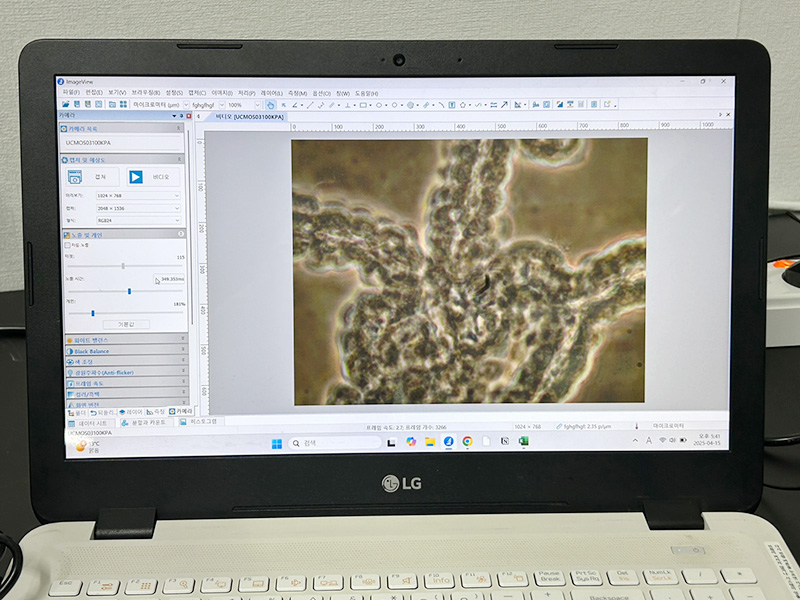Select the arrow annotation tool in toolbar
The height and width of the screenshot is (600, 800).
coord(504,104)
